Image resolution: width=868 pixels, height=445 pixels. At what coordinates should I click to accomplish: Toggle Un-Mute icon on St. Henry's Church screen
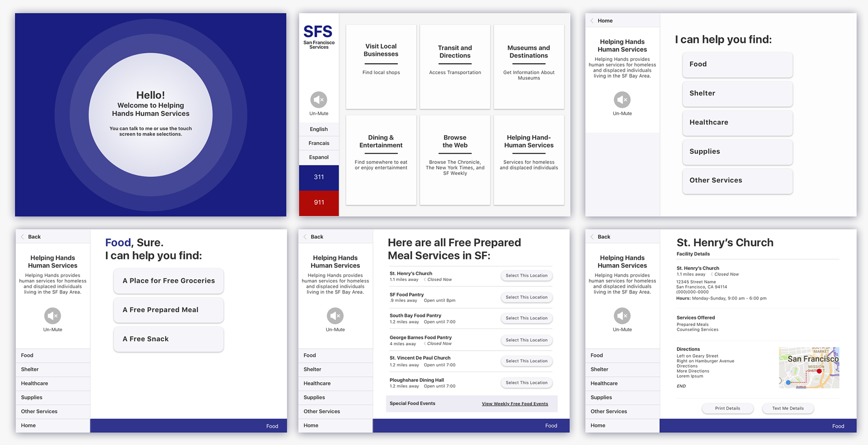point(622,316)
